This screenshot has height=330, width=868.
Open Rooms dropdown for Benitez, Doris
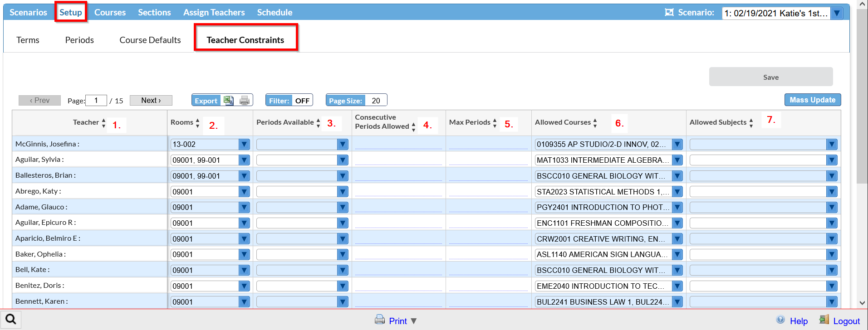244,286
